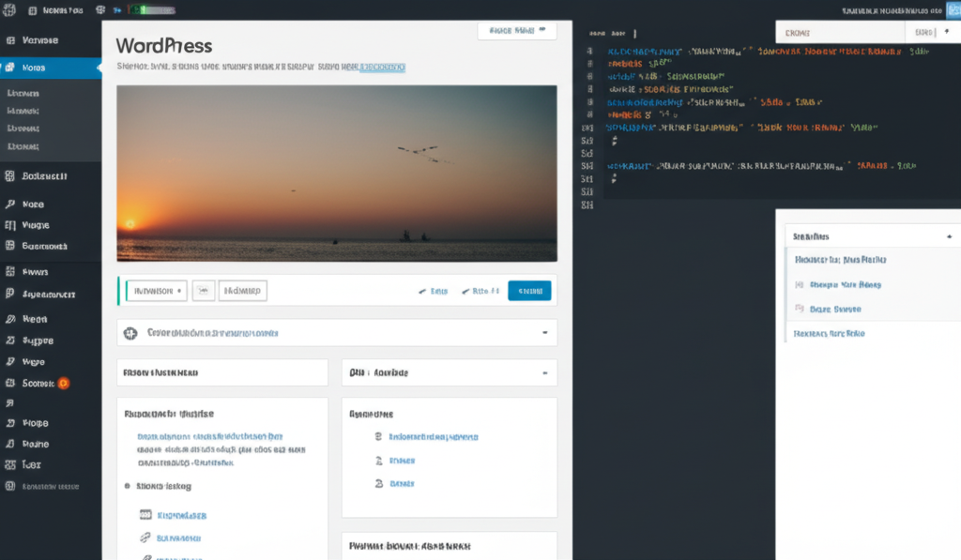The image size is (961, 560).
Task: Open the user avatar in the admin bar
Action: point(954,9)
